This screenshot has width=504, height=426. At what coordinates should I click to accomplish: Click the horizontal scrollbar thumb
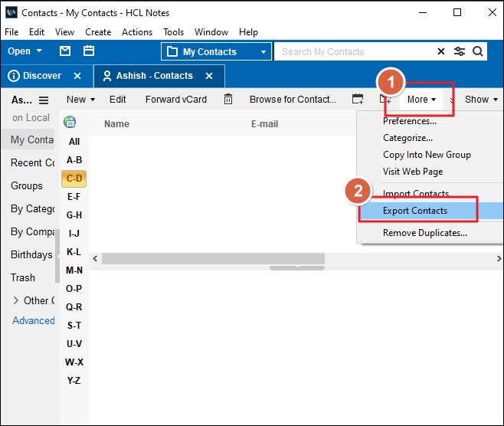point(213,258)
